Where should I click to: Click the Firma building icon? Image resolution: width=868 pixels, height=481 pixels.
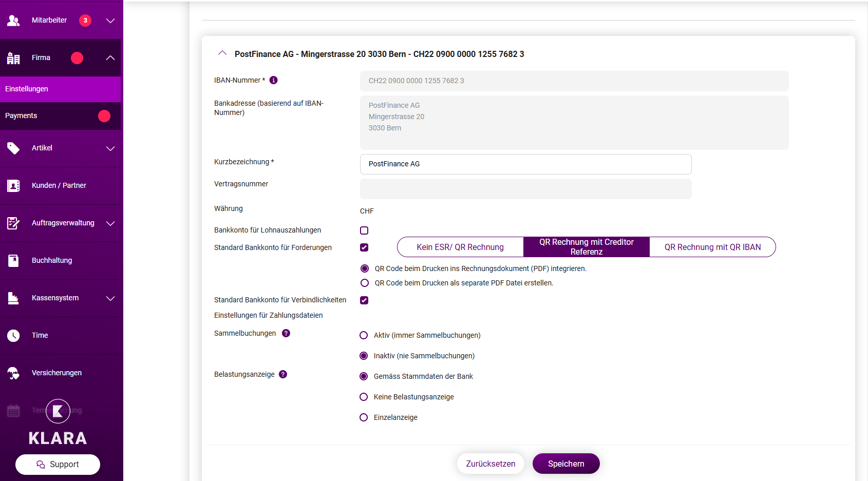tap(13, 58)
